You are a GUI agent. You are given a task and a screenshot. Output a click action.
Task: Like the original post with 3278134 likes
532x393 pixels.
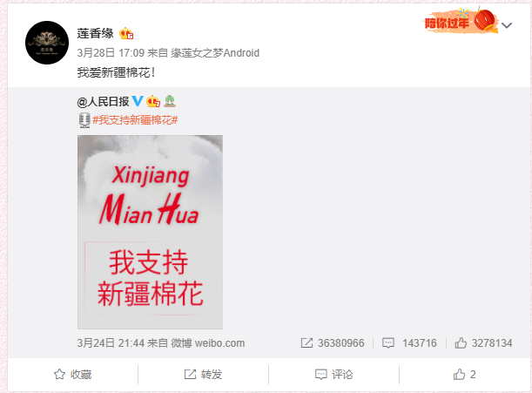coord(483,343)
